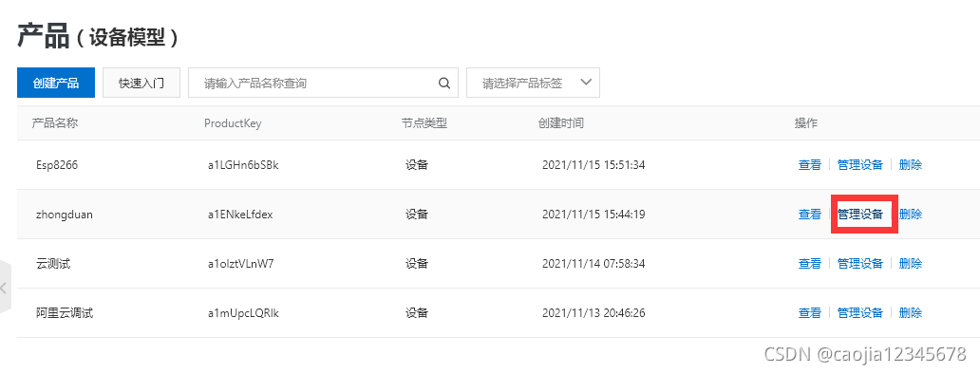Open 快速入门 quick start button
980x374 pixels.
click(x=141, y=83)
